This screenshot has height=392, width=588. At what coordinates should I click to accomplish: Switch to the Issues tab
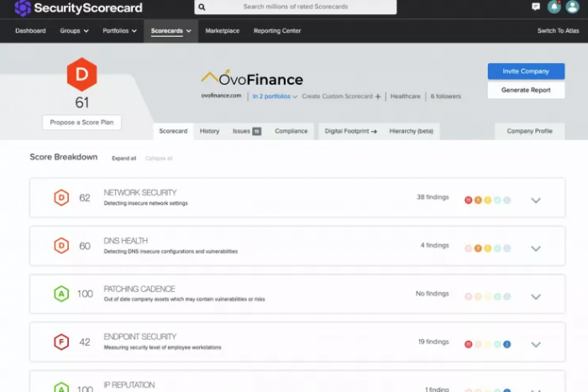(247, 131)
